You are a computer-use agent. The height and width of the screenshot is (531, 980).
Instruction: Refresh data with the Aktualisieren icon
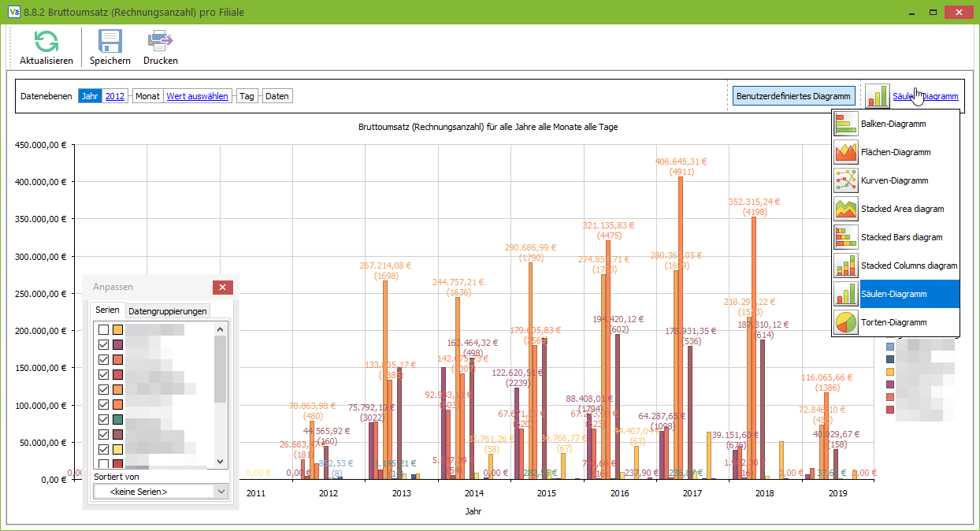pyautogui.click(x=46, y=41)
